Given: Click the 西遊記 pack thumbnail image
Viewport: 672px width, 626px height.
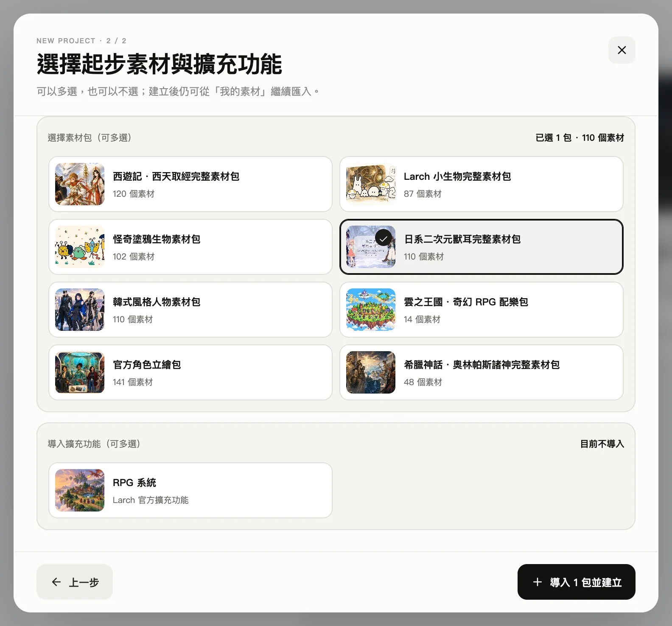Looking at the screenshot, I should coord(80,184).
